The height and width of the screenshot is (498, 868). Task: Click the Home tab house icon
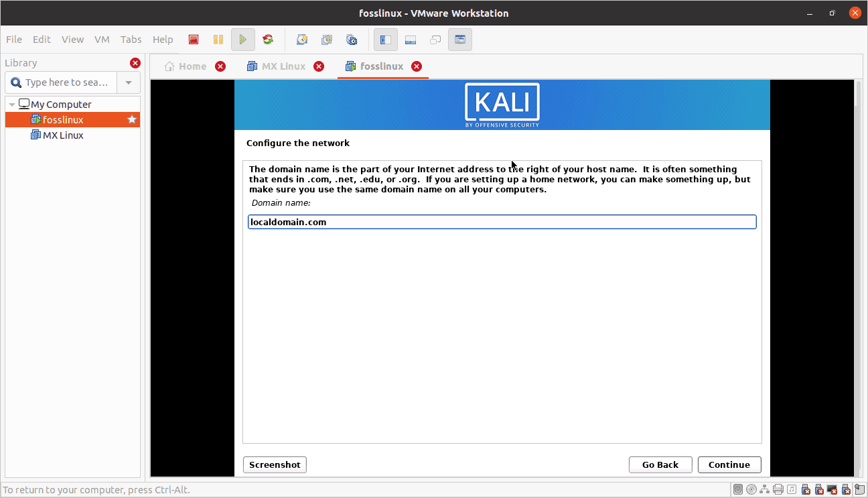(169, 66)
